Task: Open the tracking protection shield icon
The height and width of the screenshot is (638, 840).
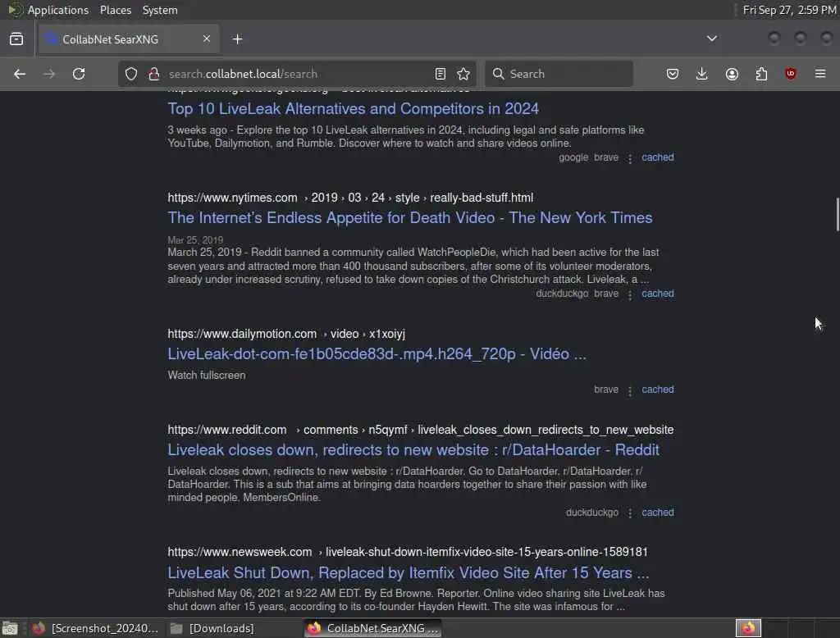Action: tap(131, 74)
